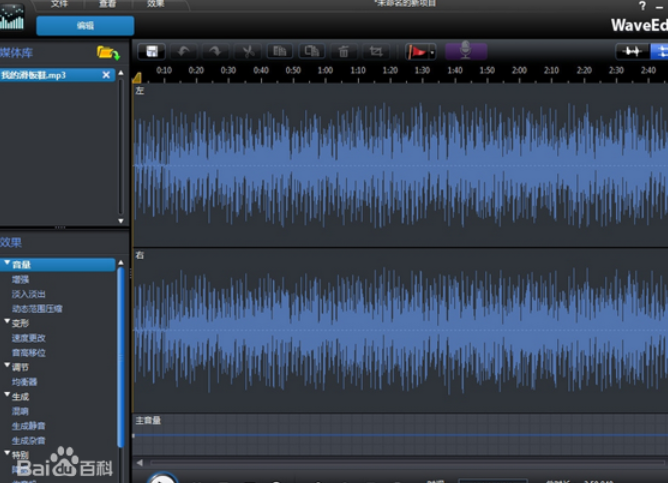The width and height of the screenshot is (668, 483).
Task: Click the panel divider grip below media library
Action: click(x=60, y=227)
